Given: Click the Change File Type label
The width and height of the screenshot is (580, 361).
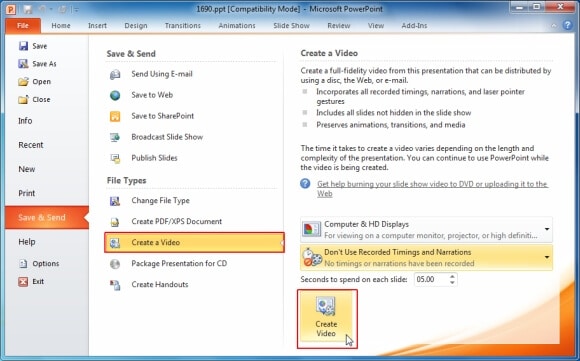Looking at the screenshot, I should coord(161,200).
